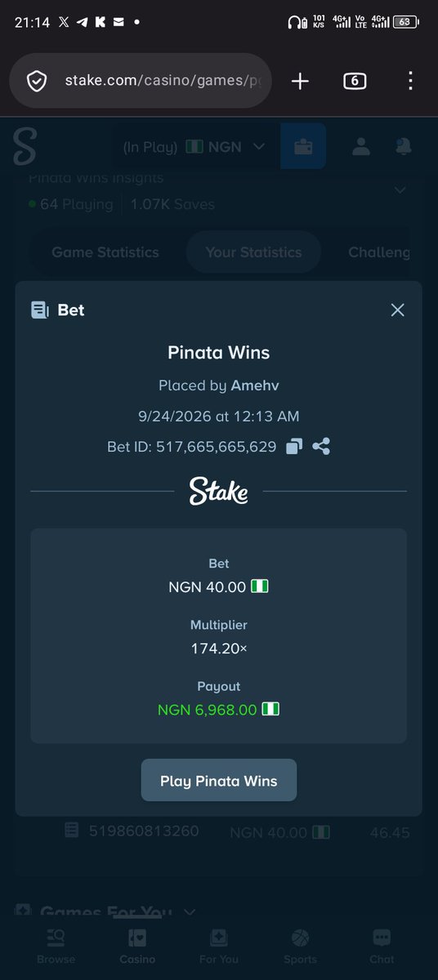
Task: Share the bet using the share icon
Action: 321,447
